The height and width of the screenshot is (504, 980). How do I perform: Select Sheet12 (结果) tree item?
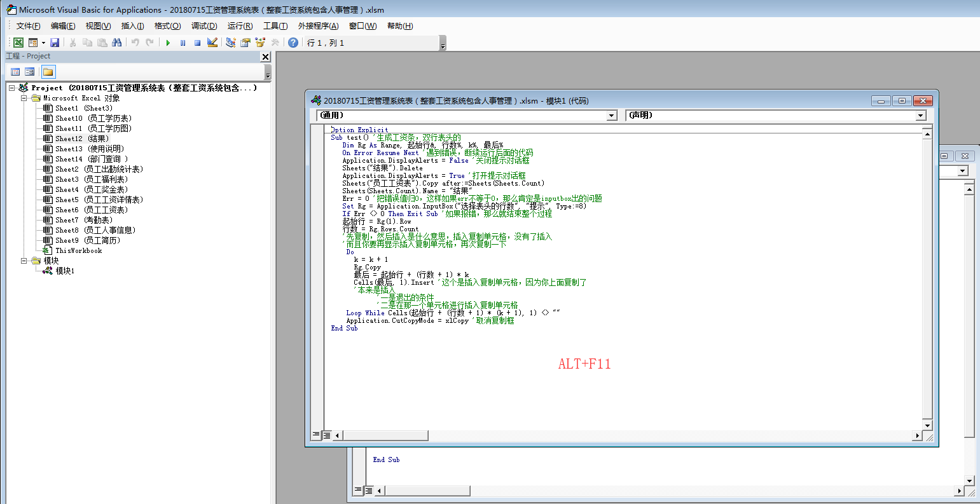pos(82,139)
